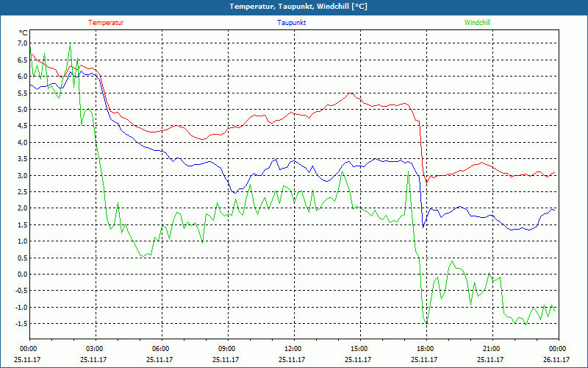Click the 03:00 time axis label

pyautogui.click(x=94, y=349)
